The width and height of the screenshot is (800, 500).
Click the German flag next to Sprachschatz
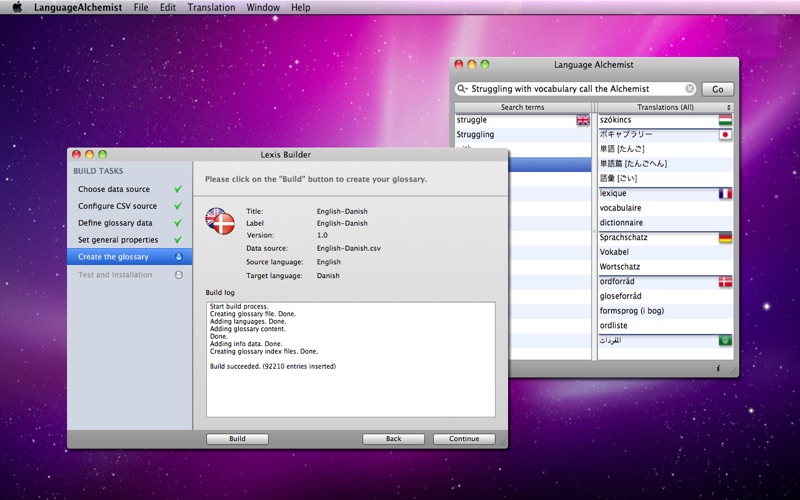pyautogui.click(x=725, y=238)
